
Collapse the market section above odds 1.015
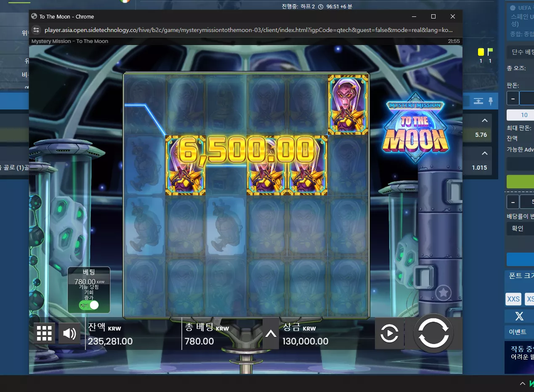point(485,153)
